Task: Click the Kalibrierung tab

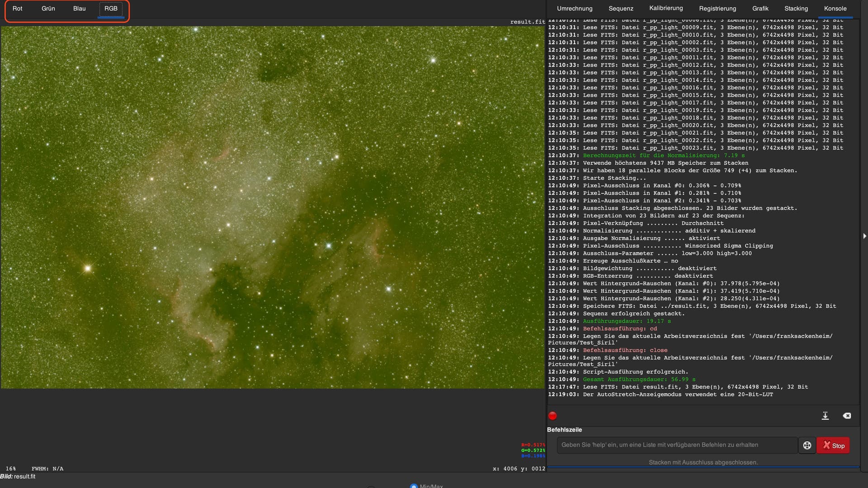Action: 666,7
